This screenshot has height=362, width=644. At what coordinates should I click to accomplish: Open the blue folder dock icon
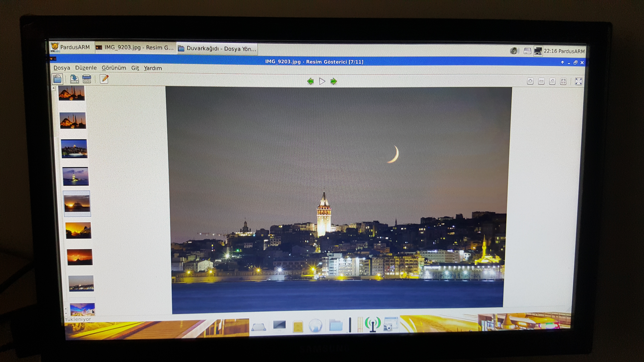pos(336,325)
